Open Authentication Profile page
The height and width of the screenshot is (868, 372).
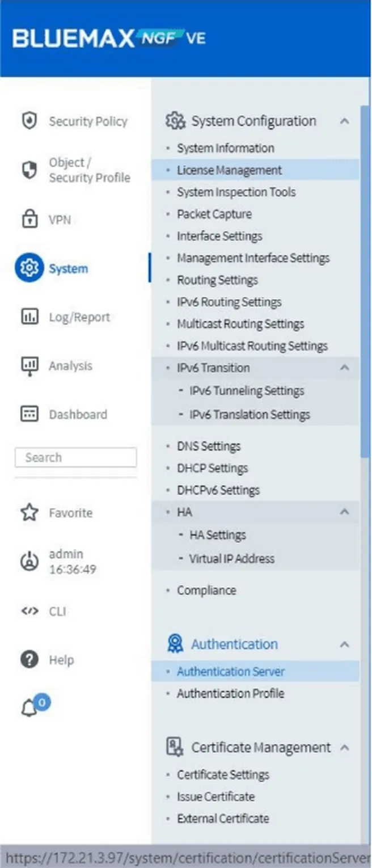tap(231, 693)
